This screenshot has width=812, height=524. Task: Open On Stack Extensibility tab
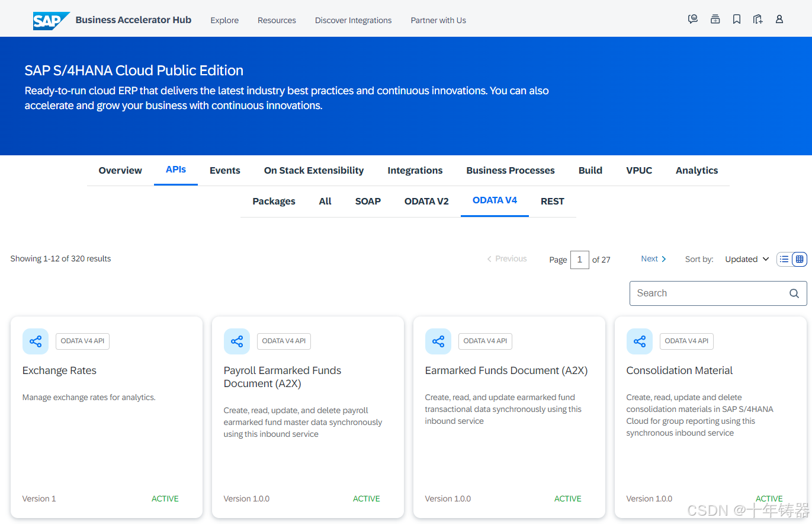pos(314,170)
